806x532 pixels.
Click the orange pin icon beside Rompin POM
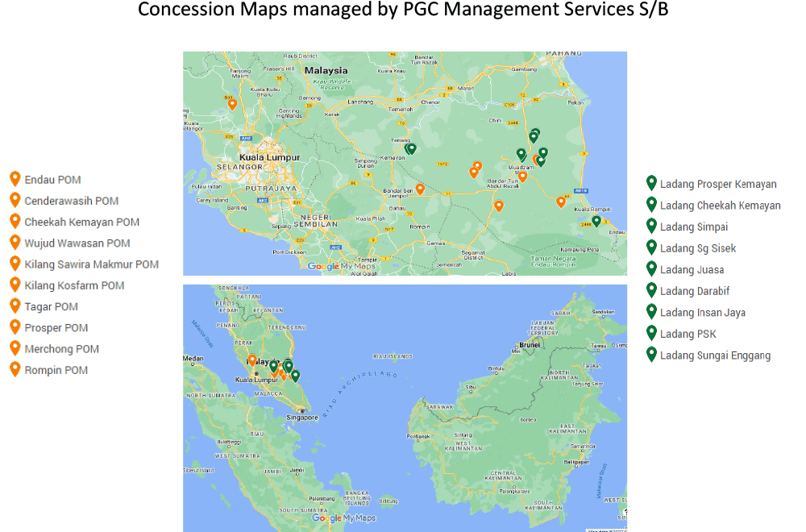[15, 369]
